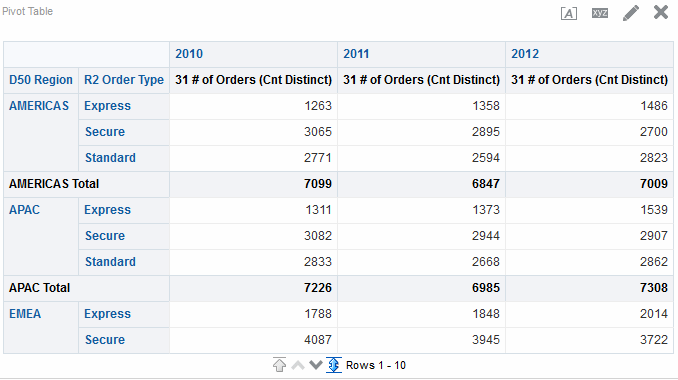Click value 2771 in the table
The width and height of the screenshot is (678, 380).
point(318,158)
